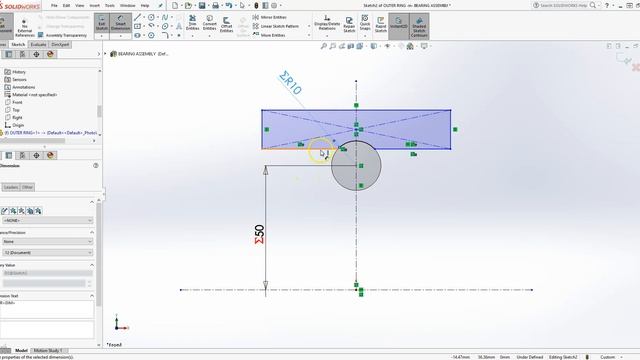Click the Apply Scene icon
640x360 pixels.
click(410, 46)
